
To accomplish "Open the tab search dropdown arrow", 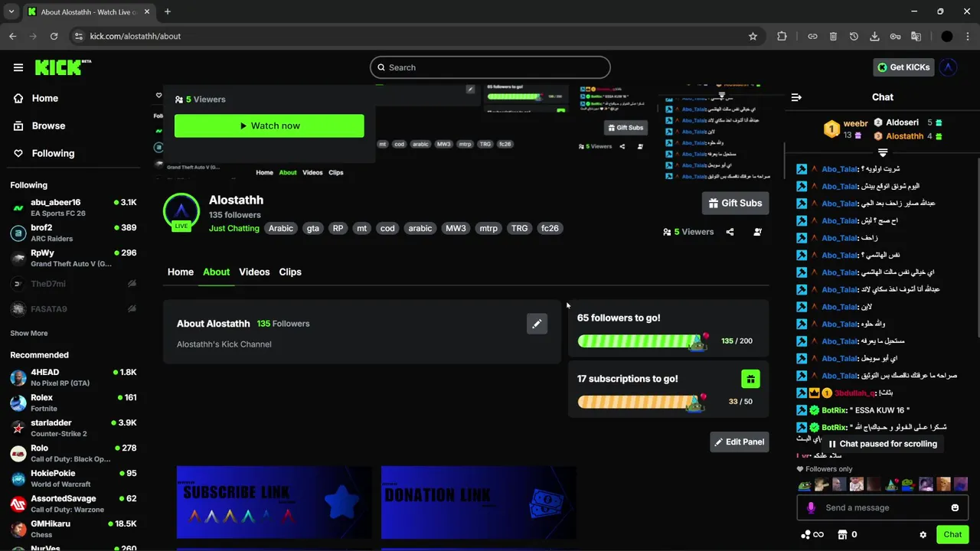I will [x=11, y=11].
